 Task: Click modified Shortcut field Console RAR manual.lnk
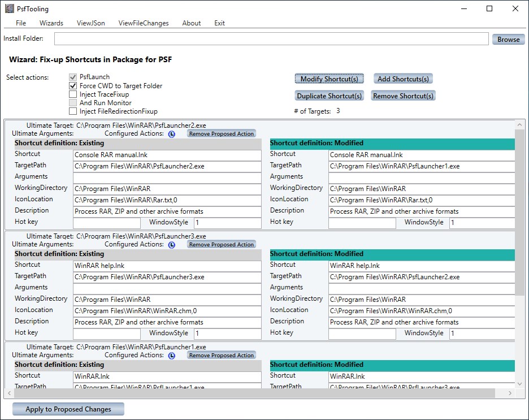click(422, 155)
